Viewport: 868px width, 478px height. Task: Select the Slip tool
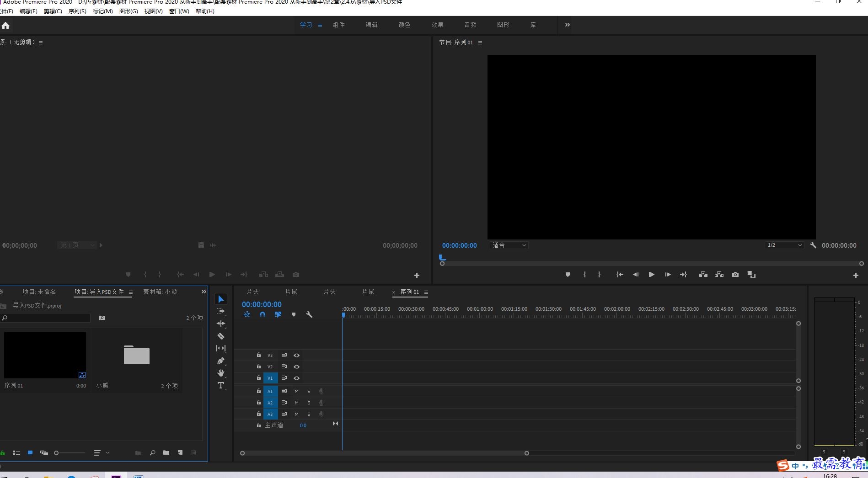pos(221,348)
